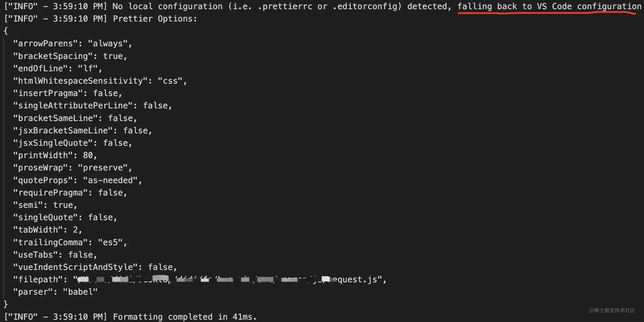Select the "arrowParens" option line
Image resolution: width=644 pixels, height=322 pixels.
point(73,43)
